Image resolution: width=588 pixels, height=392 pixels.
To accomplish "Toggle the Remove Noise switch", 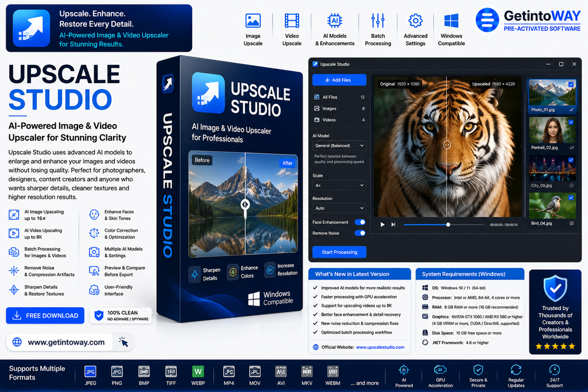I will pos(360,233).
